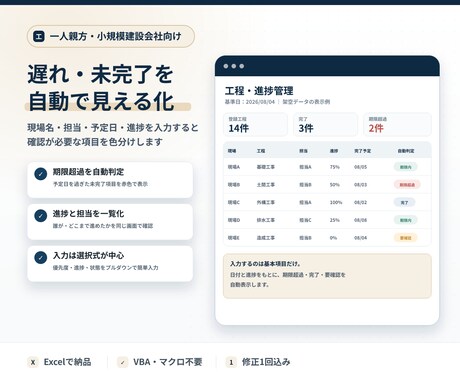Click the green status badge in 現場D row

coord(405,220)
